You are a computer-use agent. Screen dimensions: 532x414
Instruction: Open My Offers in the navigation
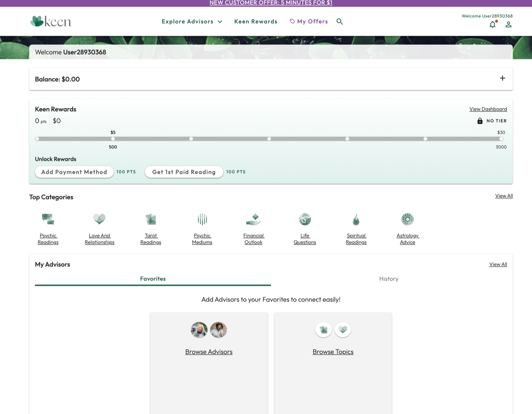pyautogui.click(x=309, y=22)
